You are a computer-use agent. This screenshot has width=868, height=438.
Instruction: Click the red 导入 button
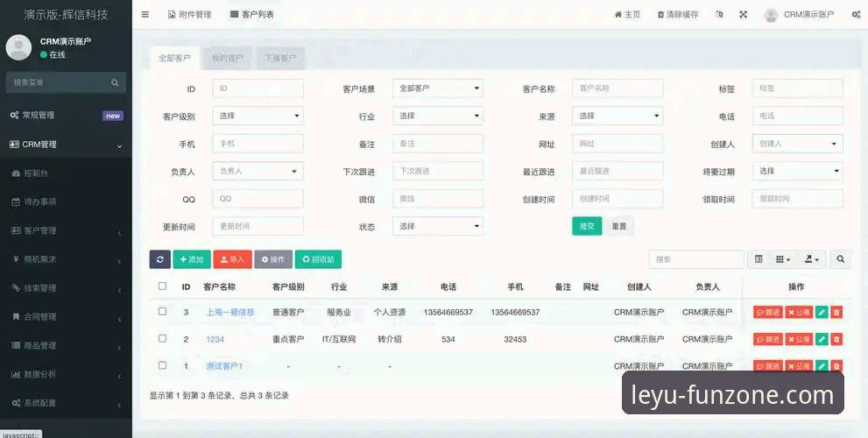[232, 259]
